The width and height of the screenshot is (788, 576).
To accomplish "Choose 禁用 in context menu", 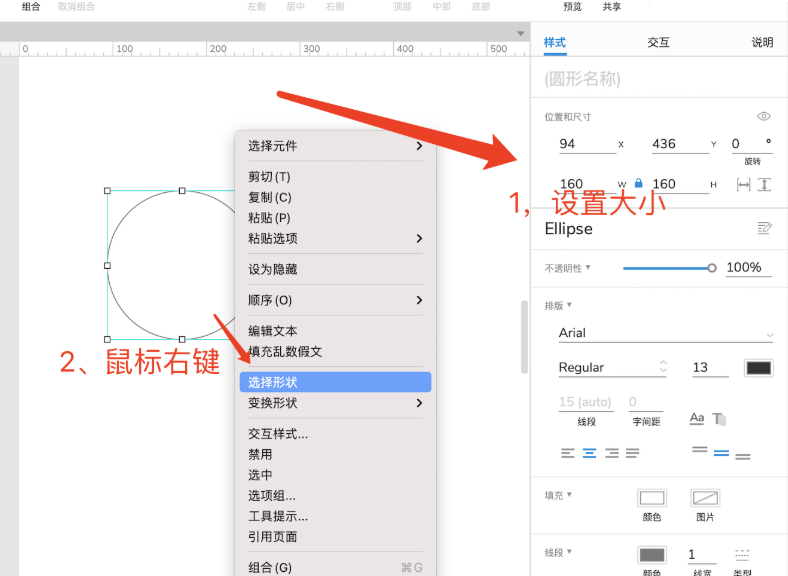I will point(335,454).
